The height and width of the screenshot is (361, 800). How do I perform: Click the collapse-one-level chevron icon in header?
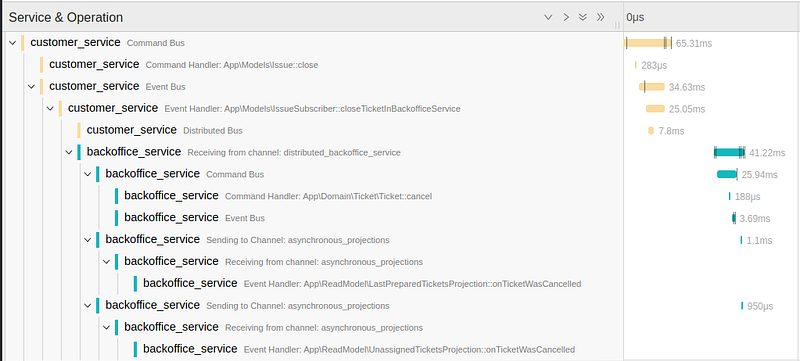(548, 17)
